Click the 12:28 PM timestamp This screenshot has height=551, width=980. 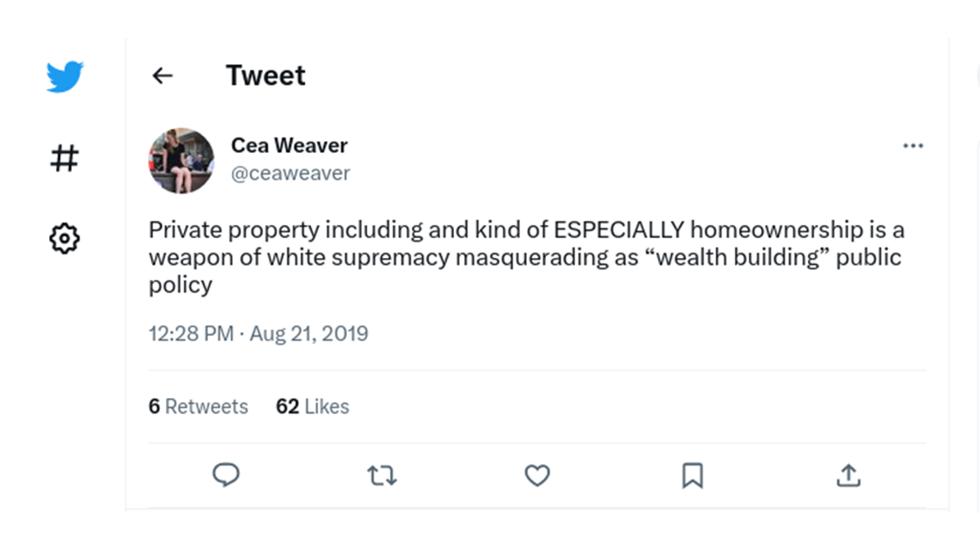tap(191, 334)
